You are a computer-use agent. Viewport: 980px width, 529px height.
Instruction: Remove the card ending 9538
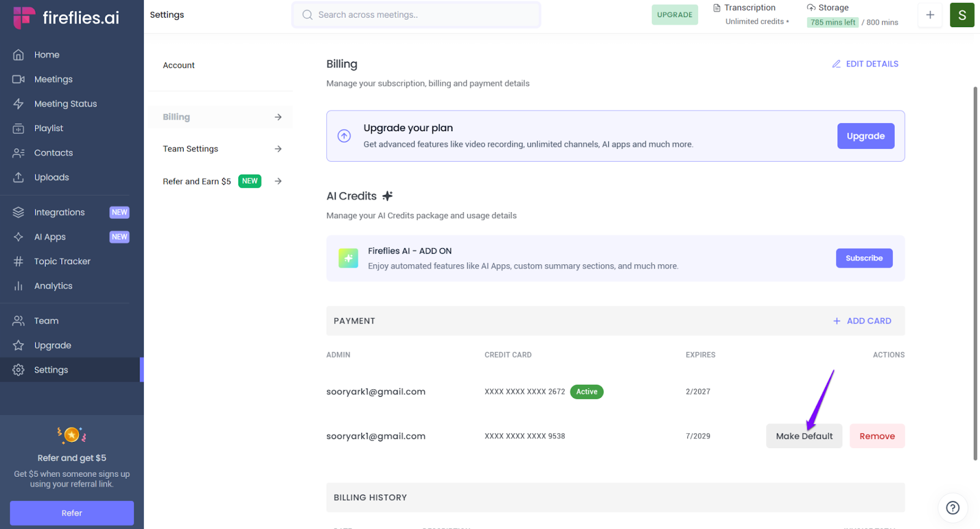[x=876, y=436]
